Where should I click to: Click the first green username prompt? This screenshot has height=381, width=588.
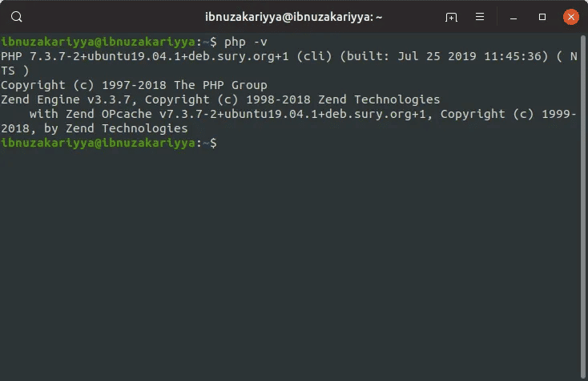(x=98, y=42)
